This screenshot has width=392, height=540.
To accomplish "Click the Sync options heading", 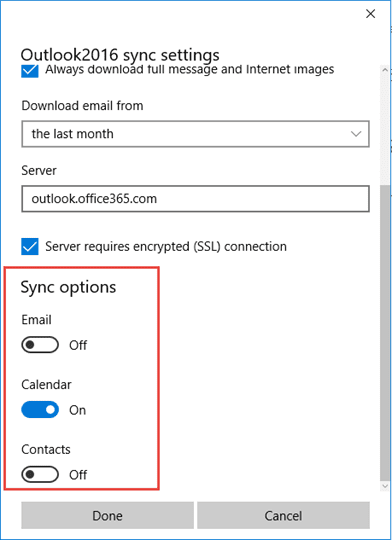I will pyautogui.click(x=68, y=287).
